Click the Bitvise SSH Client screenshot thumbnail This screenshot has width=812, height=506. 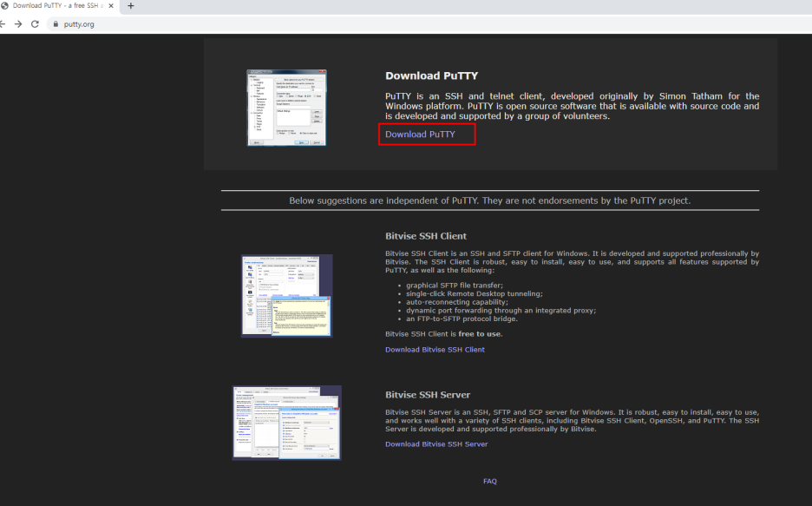[x=287, y=296]
